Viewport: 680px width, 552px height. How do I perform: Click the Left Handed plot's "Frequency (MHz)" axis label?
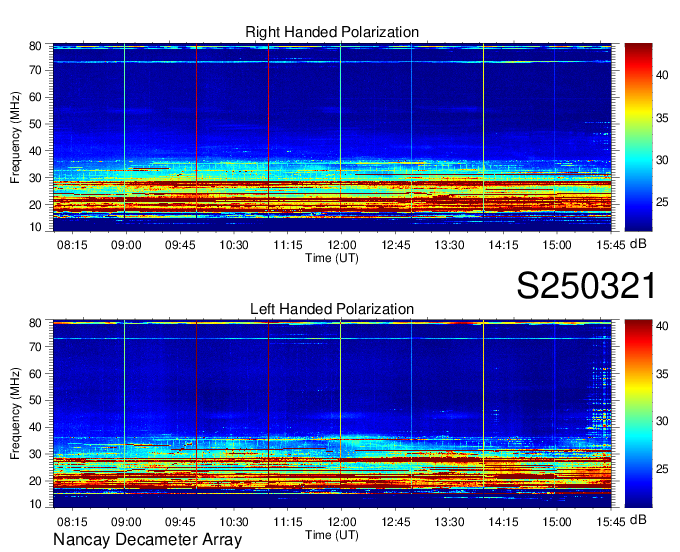tap(15, 414)
